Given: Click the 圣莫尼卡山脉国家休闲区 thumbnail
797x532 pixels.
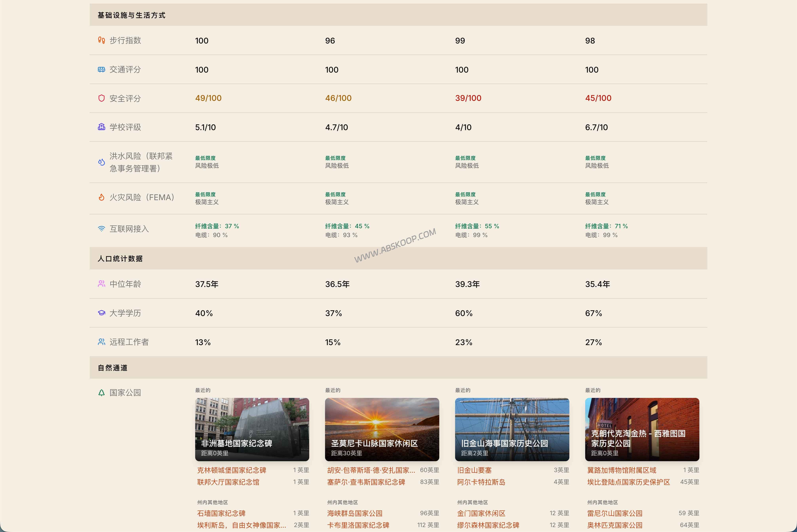Looking at the screenshot, I should (x=382, y=430).
